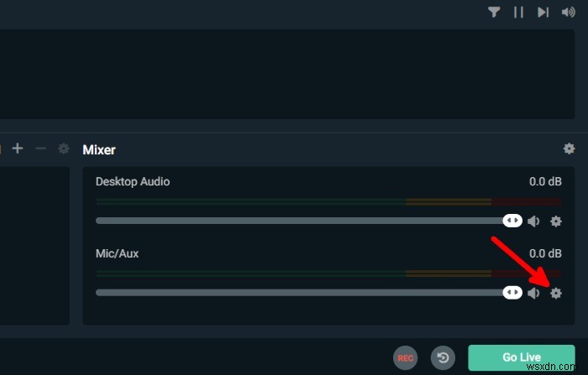Screen dimensions: 588x375
Task: Click the speaker icon in top toolbar
Action: click(569, 12)
